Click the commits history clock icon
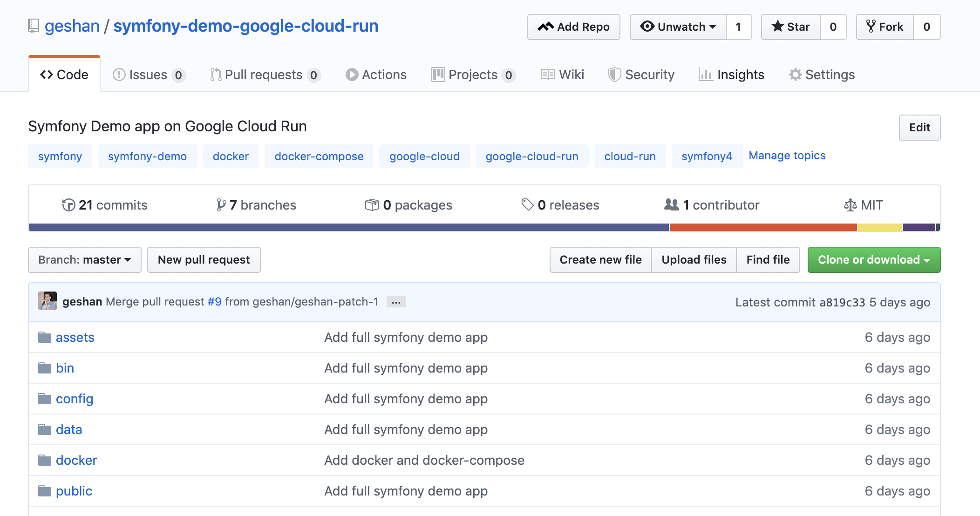This screenshot has height=516, width=980. coord(68,205)
